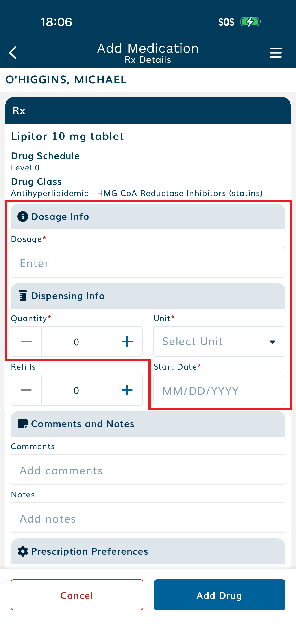Tap the back arrow icon
This screenshot has height=644, width=296.
pos(13,53)
